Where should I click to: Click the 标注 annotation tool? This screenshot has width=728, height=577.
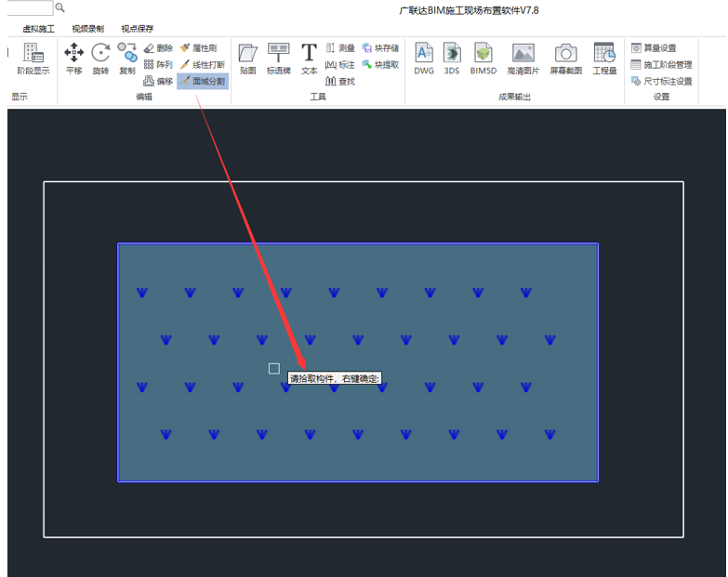[x=340, y=64]
